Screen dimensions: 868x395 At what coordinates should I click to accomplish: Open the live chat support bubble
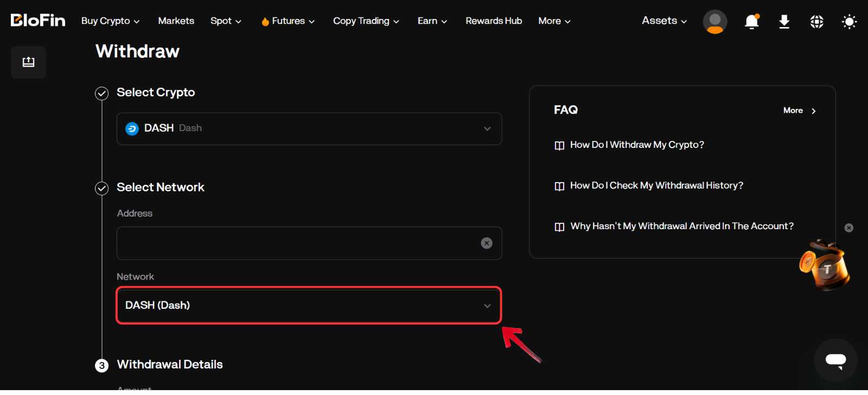(x=835, y=360)
